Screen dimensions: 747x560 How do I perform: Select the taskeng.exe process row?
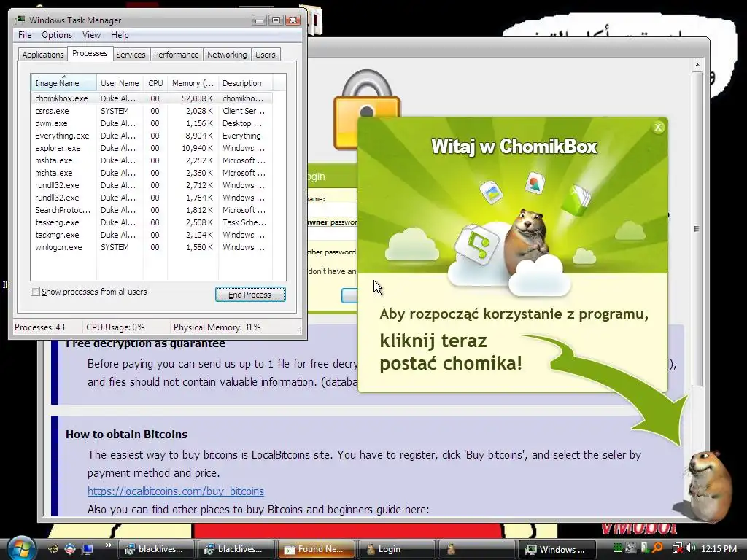click(x=152, y=222)
